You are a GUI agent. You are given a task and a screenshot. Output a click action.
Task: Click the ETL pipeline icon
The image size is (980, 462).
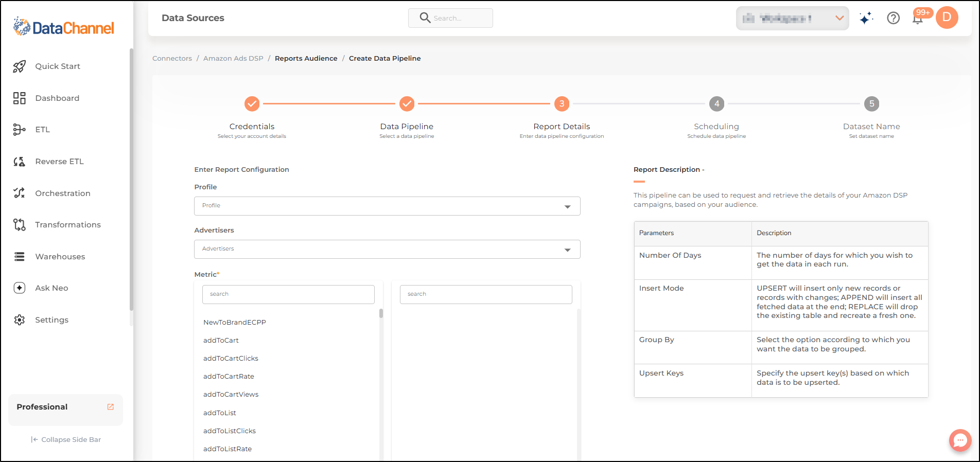click(19, 130)
